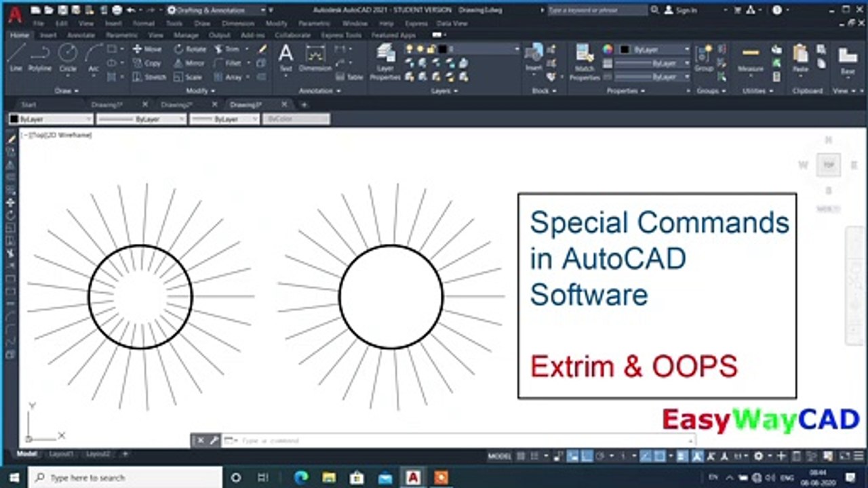Activate Match Properties

[584, 62]
